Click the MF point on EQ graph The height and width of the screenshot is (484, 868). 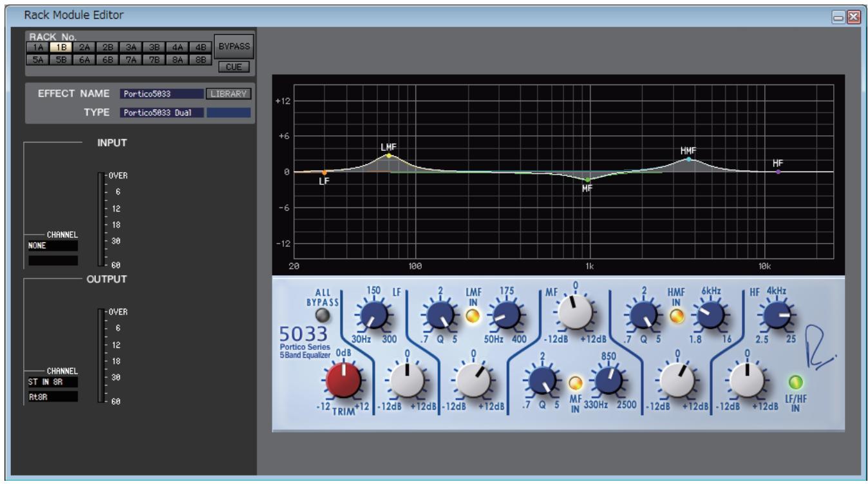(x=587, y=180)
